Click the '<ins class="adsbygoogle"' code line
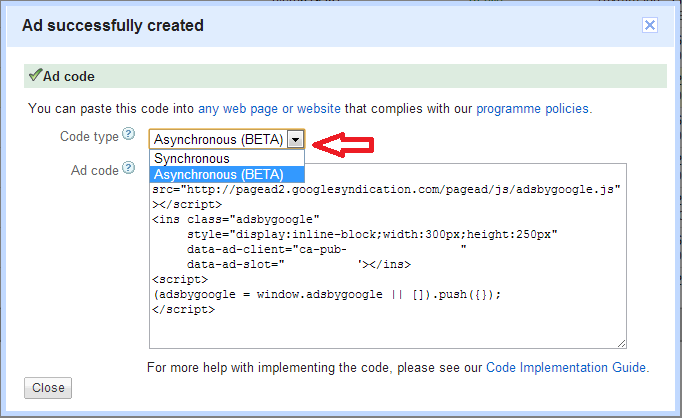The height and width of the screenshot is (418, 682). (x=236, y=219)
